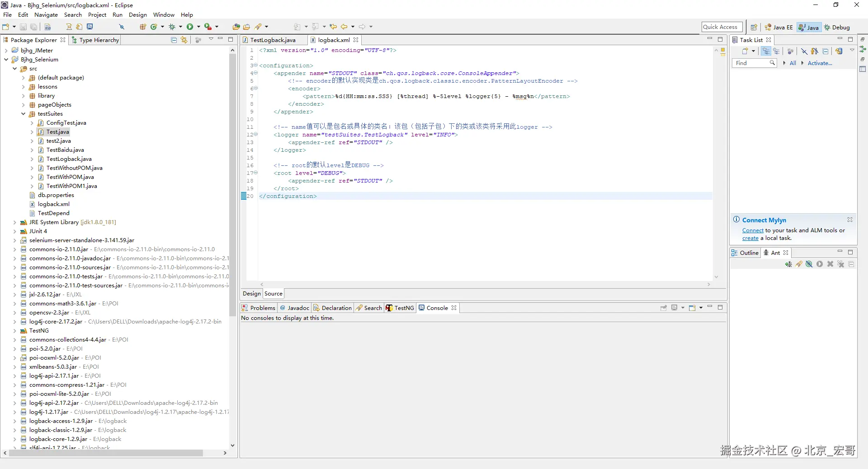Click Collapse All in Package Explorer
Screen dimensions: 868x469
click(174, 40)
